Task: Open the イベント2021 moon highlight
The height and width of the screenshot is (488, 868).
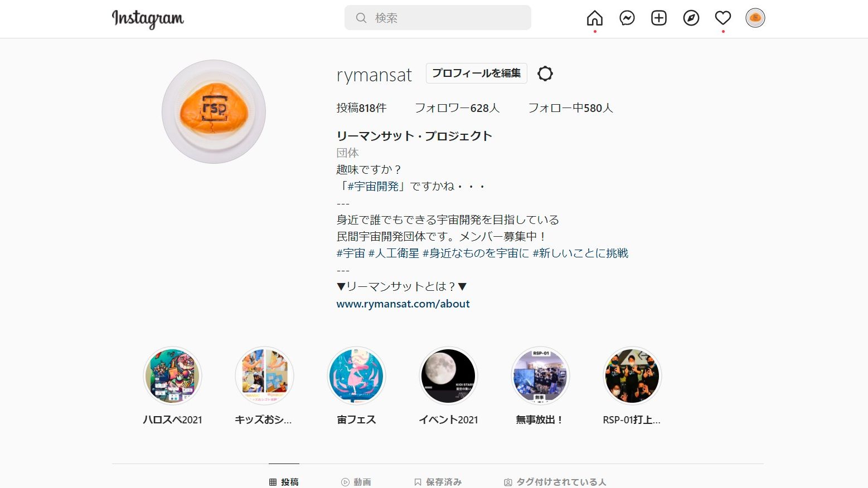Action: point(448,385)
